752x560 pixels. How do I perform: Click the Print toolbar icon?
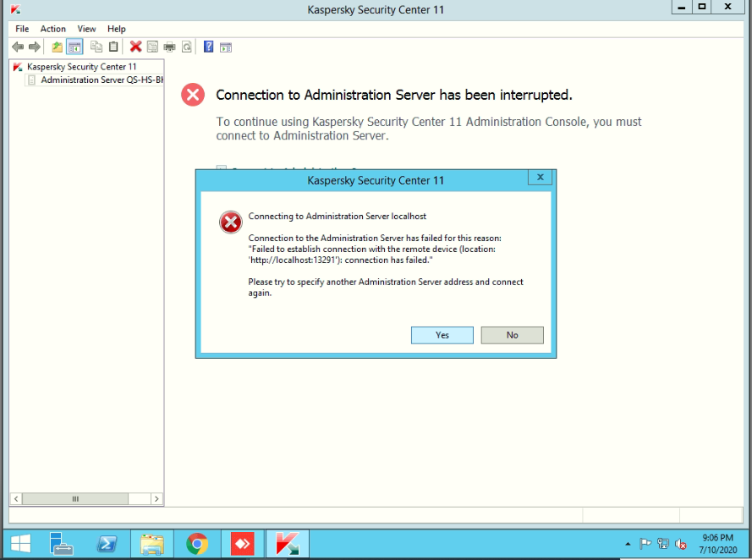coord(170,47)
